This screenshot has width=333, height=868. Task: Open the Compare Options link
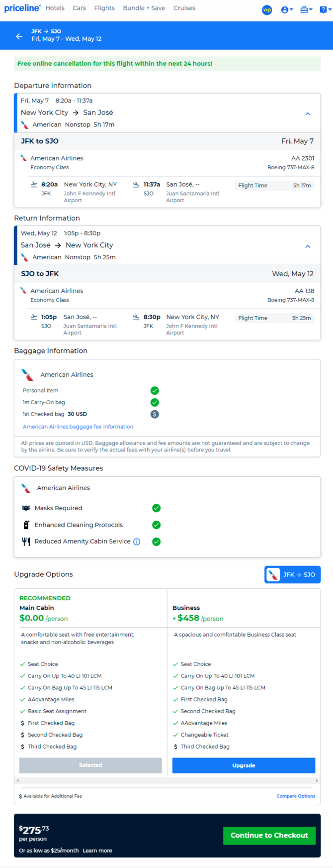click(296, 796)
